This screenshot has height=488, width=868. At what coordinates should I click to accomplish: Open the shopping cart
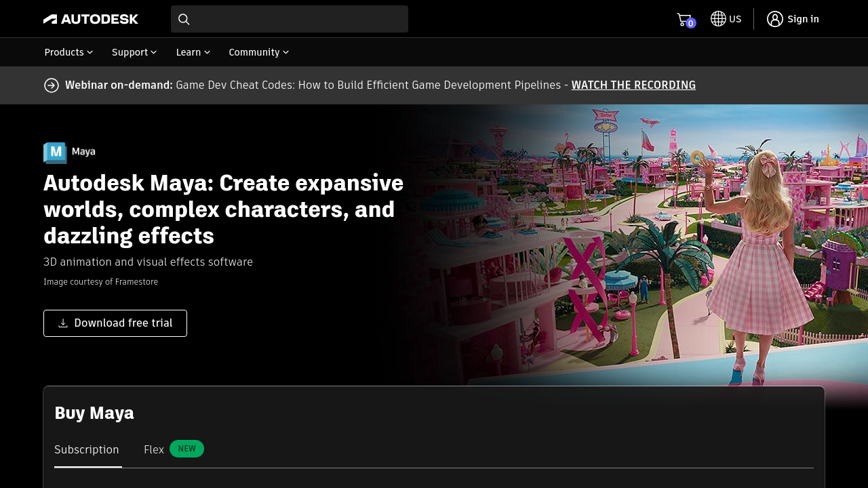[684, 20]
